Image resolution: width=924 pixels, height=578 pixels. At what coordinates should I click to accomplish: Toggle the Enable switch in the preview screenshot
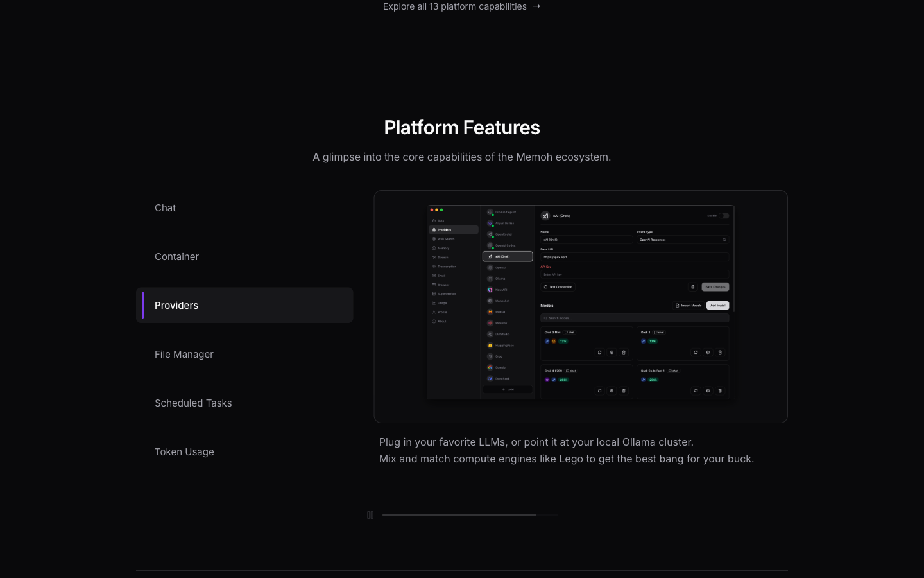724,216
